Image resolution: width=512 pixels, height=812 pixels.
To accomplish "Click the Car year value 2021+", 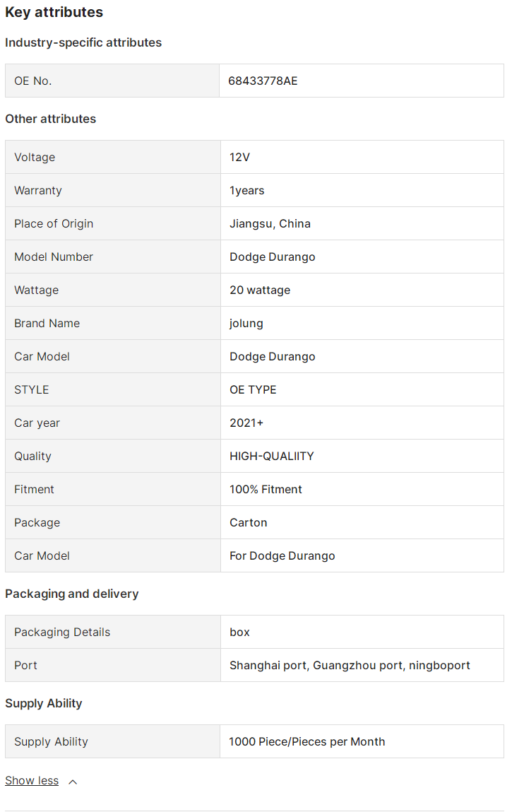I will [244, 423].
